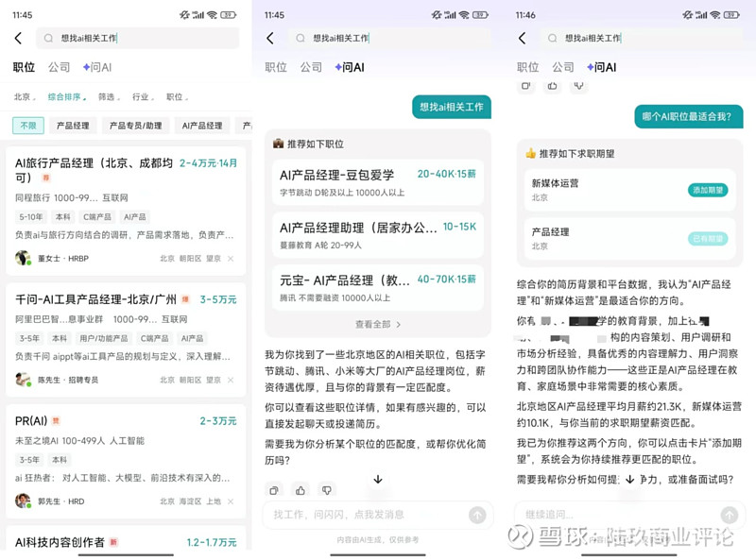The height and width of the screenshot is (560, 756).
Task: Open the 筛选 filter dropdown
Action: pyautogui.click(x=109, y=97)
